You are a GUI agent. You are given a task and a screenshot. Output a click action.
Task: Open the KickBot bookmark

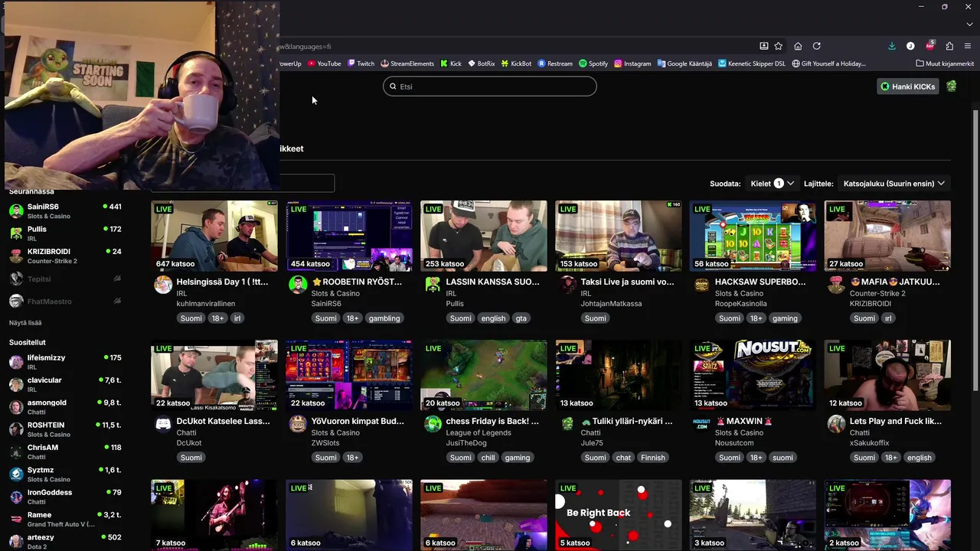[x=516, y=64]
